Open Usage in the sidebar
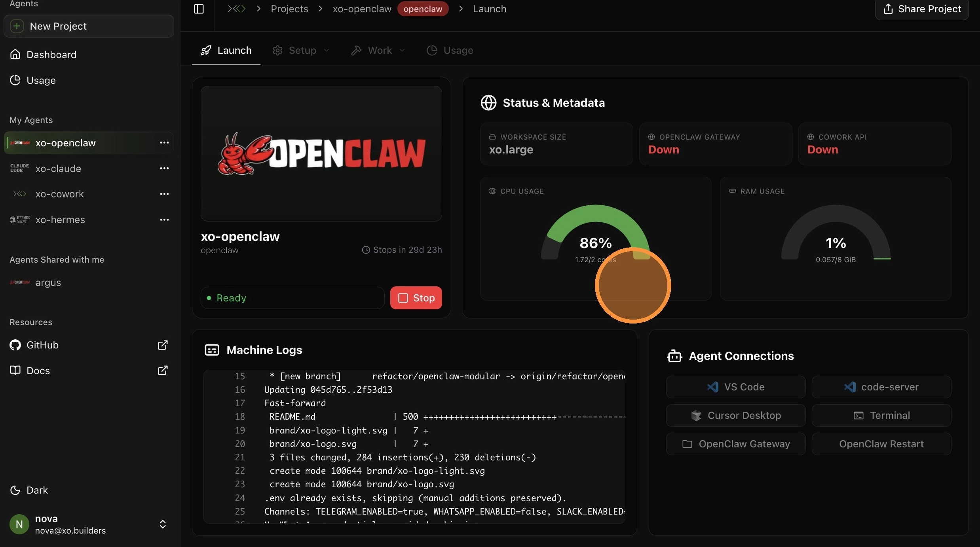Screen dimensions: 980x547 89,80
